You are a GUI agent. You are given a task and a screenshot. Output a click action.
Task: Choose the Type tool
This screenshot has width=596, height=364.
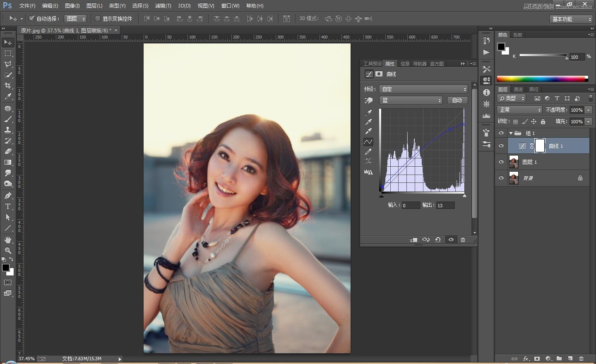click(x=8, y=206)
